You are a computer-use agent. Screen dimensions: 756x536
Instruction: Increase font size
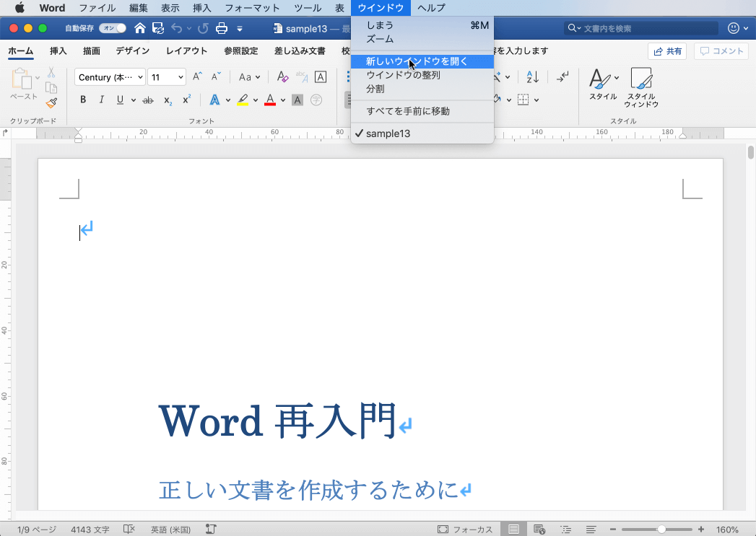pyautogui.click(x=197, y=76)
